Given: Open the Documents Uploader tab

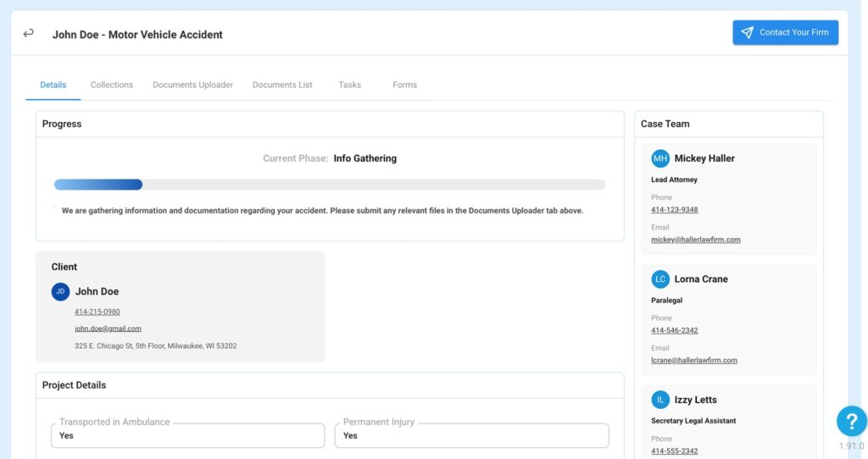Looking at the screenshot, I should (192, 85).
